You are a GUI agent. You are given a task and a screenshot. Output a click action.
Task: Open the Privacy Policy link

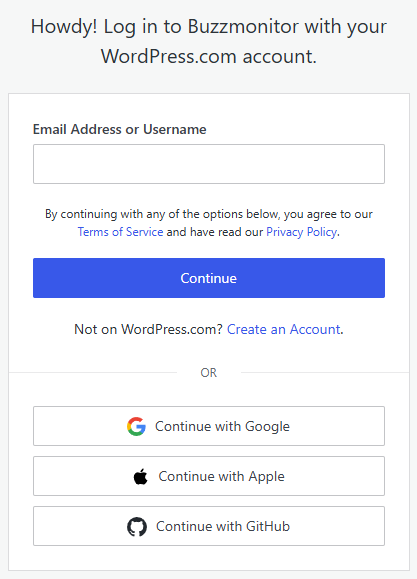pos(302,232)
